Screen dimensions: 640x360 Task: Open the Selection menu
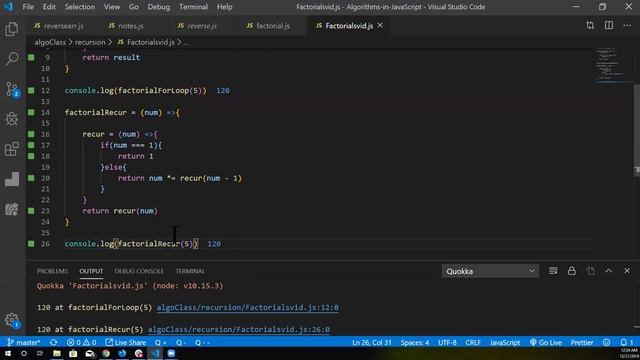[80, 7]
